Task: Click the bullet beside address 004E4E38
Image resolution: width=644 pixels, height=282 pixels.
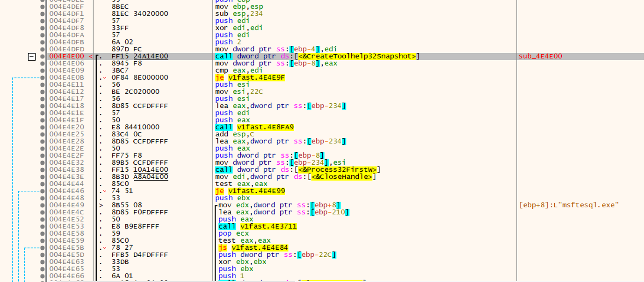Action: coord(42,169)
